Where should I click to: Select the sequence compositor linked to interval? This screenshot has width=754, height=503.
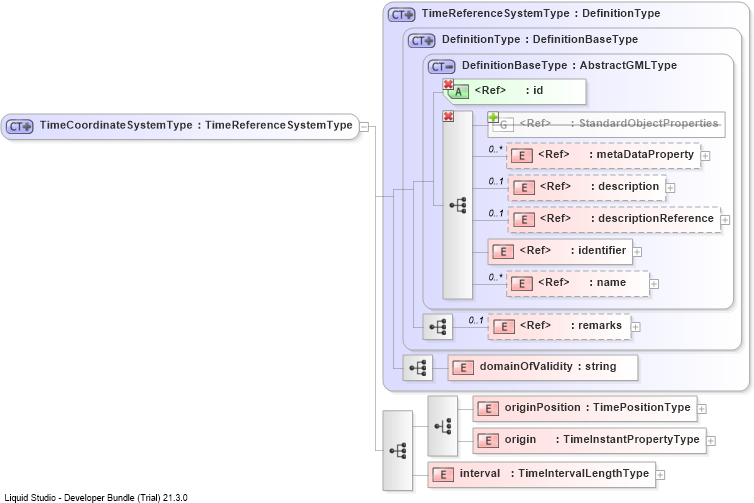point(398,451)
